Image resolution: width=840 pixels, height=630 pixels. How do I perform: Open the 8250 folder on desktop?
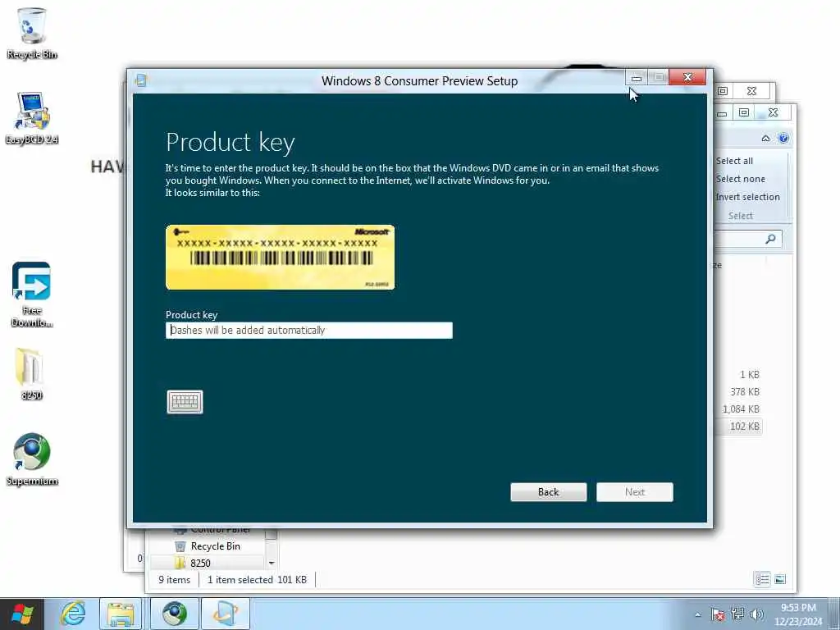[x=31, y=373]
